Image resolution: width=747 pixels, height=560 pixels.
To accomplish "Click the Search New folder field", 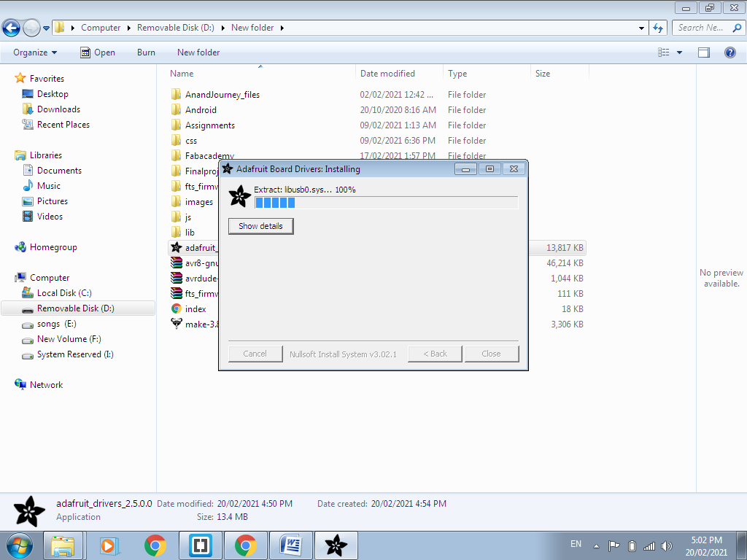I will [x=708, y=28].
